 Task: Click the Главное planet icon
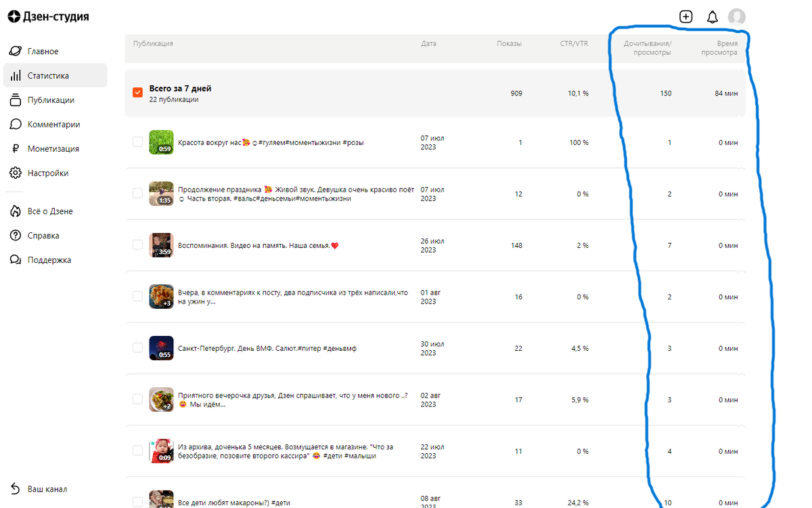tap(16, 51)
